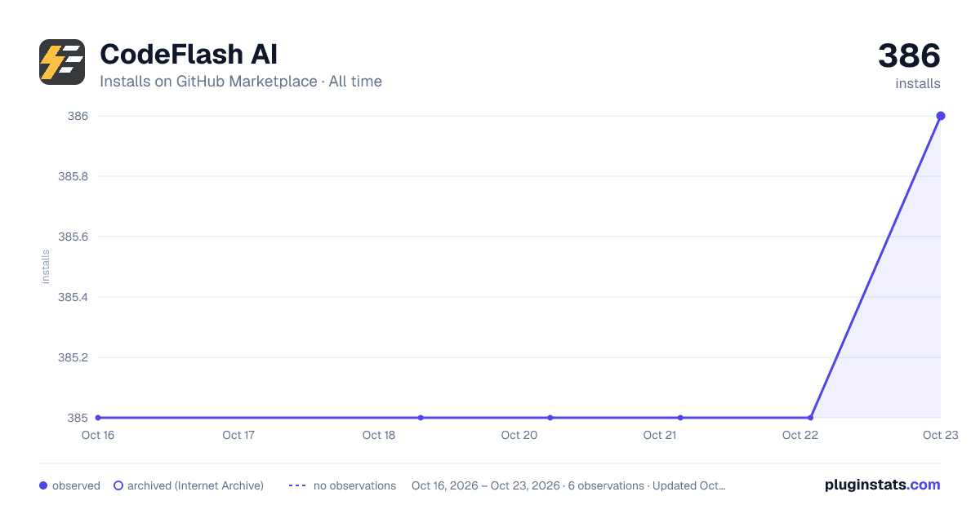Click the x-axis label Oct 17
The width and height of the screenshot is (980, 514).
coord(238,435)
